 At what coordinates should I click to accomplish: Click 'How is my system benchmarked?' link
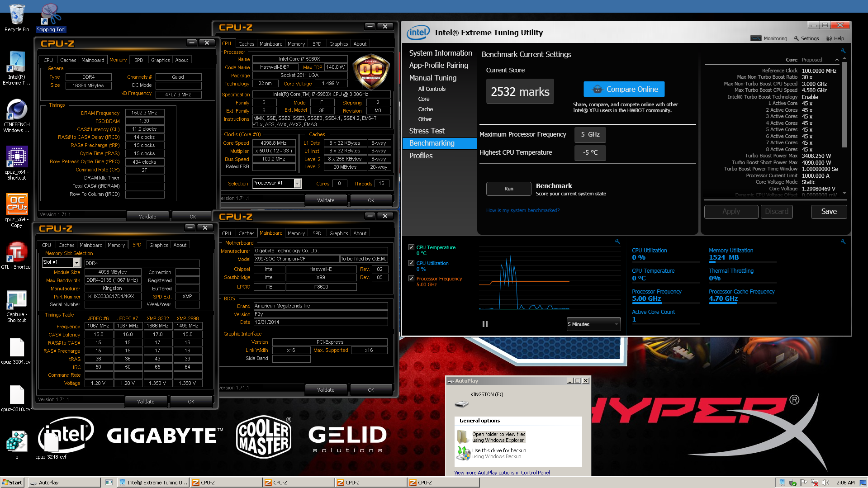[x=522, y=210]
